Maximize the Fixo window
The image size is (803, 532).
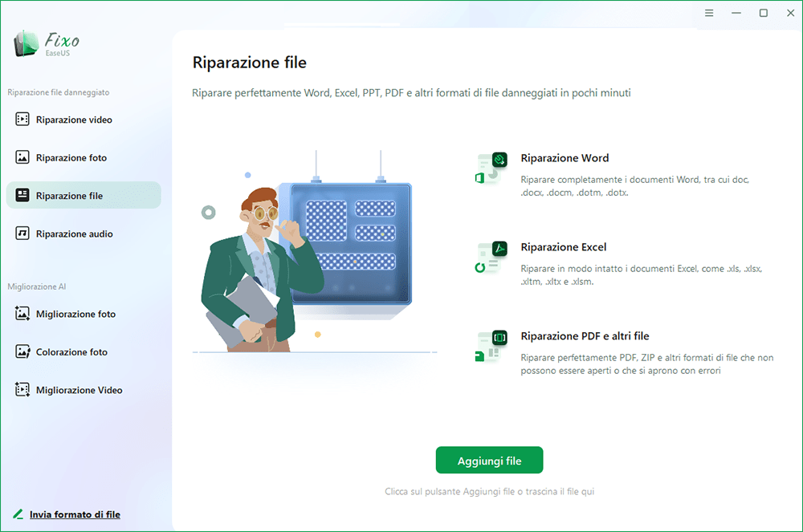(763, 13)
